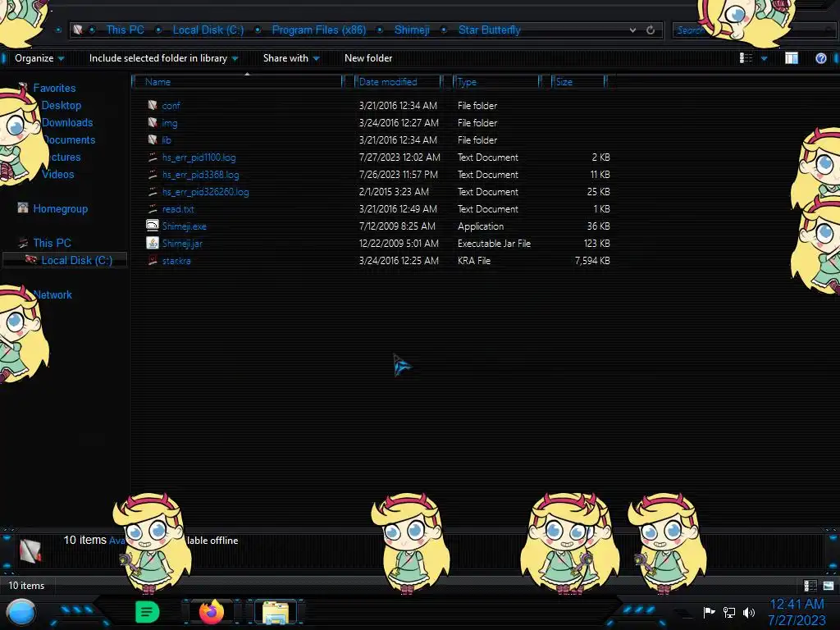Toggle the preview pane icon
Image resolution: width=840 pixels, height=630 pixels.
click(792, 58)
